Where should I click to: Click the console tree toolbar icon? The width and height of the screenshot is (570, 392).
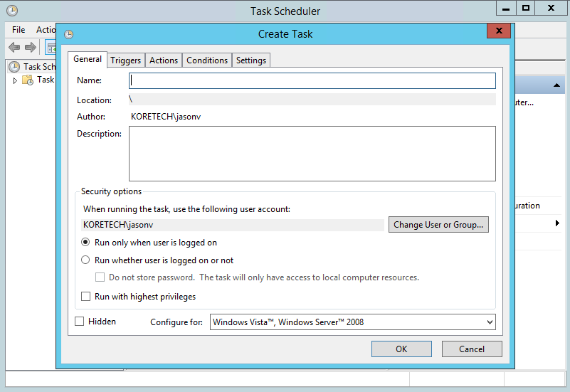(x=51, y=47)
